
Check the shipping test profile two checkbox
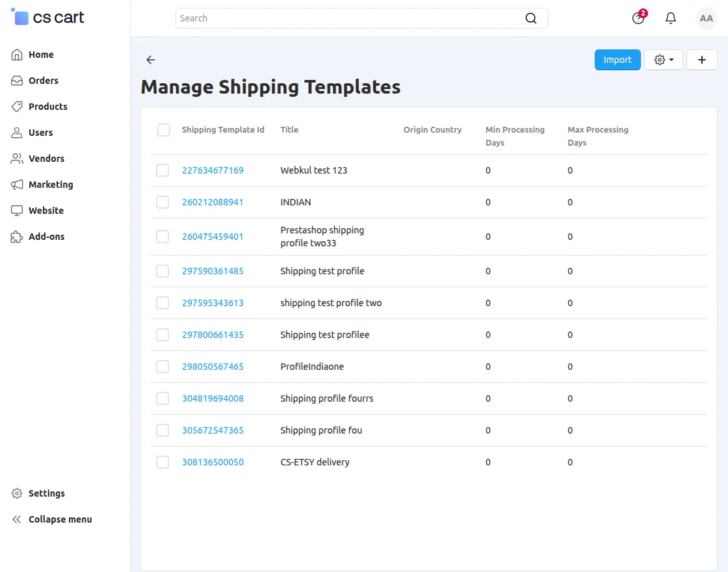(162, 303)
